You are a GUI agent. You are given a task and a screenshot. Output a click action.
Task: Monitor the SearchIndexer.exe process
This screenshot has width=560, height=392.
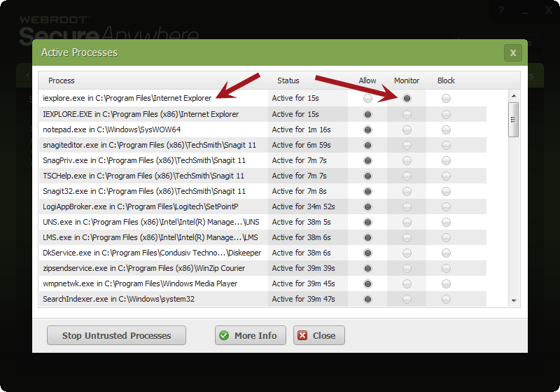tap(407, 299)
